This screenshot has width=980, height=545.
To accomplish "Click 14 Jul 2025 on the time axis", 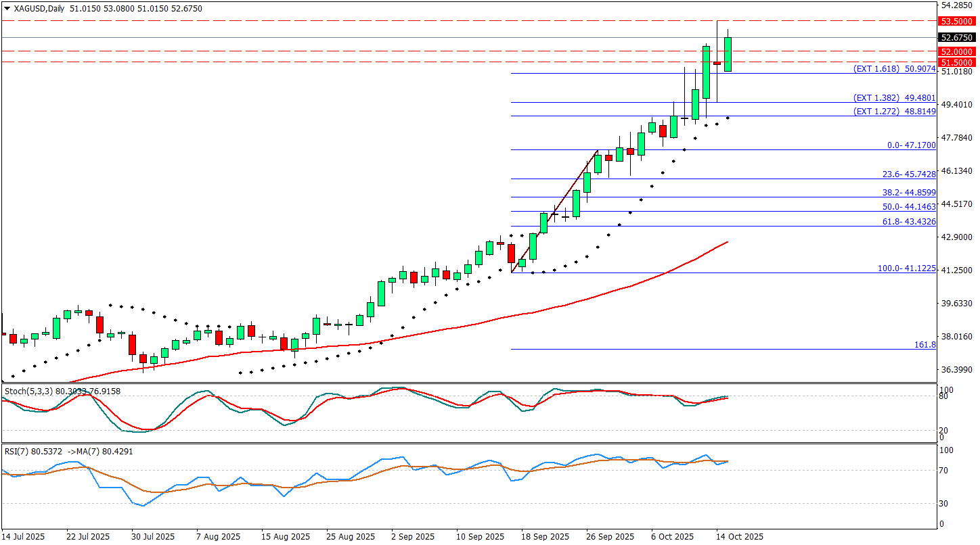I will (24, 537).
